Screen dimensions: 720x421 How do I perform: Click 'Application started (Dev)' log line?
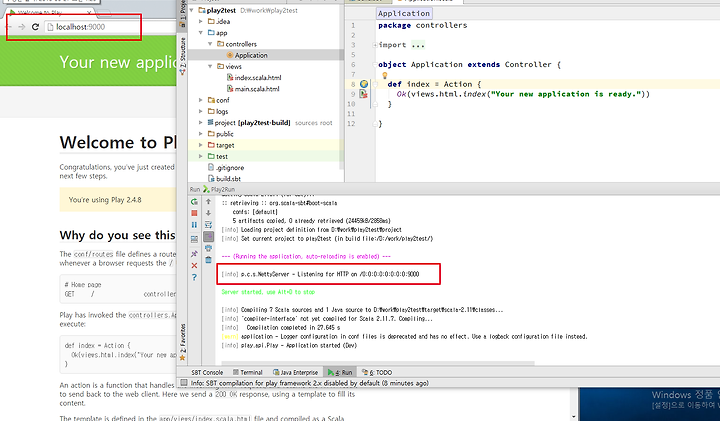pyautogui.click(x=321, y=346)
